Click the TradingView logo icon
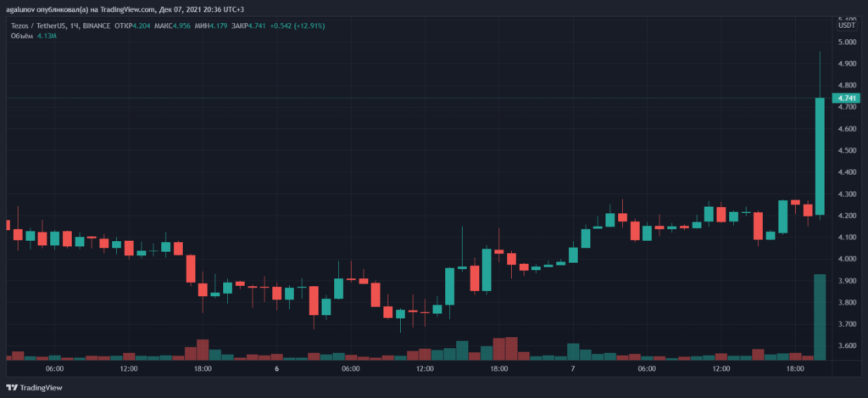This screenshot has width=868, height=398. tap(13, 386)
